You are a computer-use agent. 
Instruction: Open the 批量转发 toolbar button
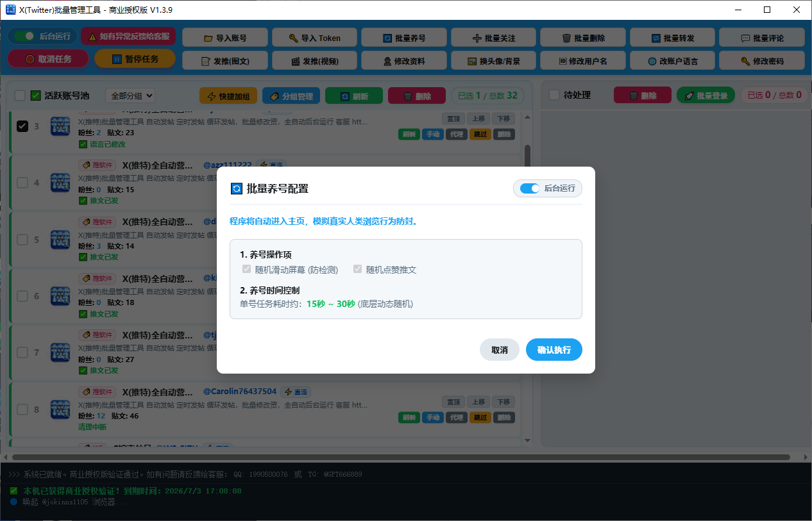coord(672,38)
